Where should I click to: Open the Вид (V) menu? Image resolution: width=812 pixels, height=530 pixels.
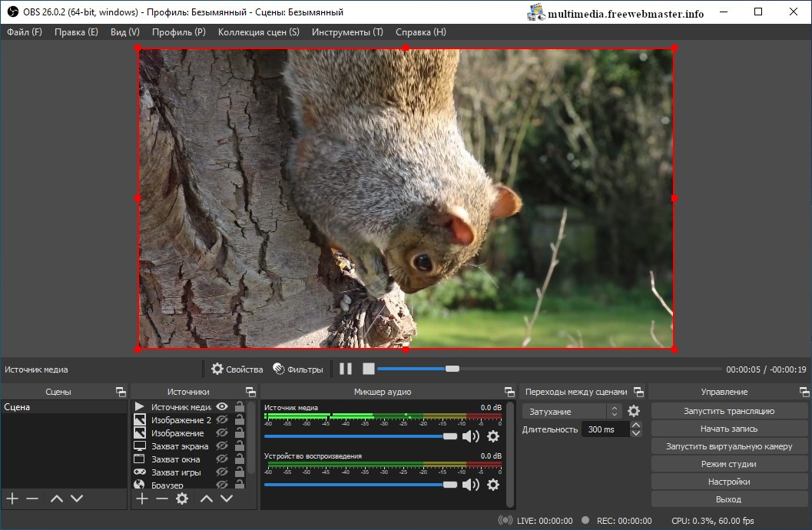click(124, 32)
